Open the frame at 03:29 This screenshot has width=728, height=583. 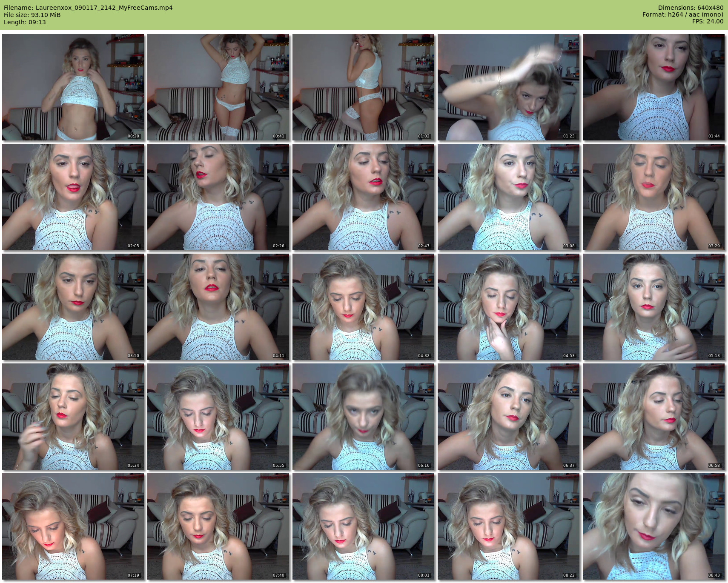point(653,197)
